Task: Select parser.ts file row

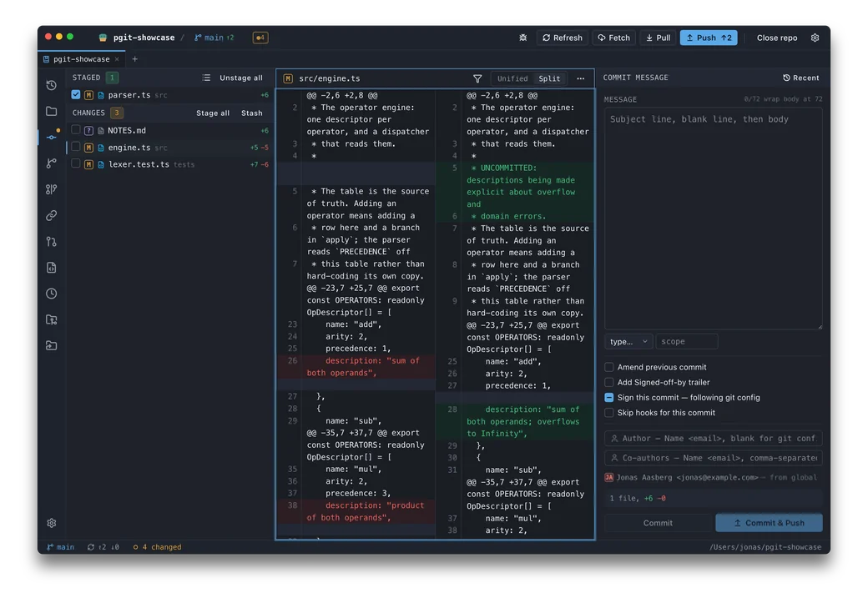Action: pyautogui.click(x=169, y=95)
